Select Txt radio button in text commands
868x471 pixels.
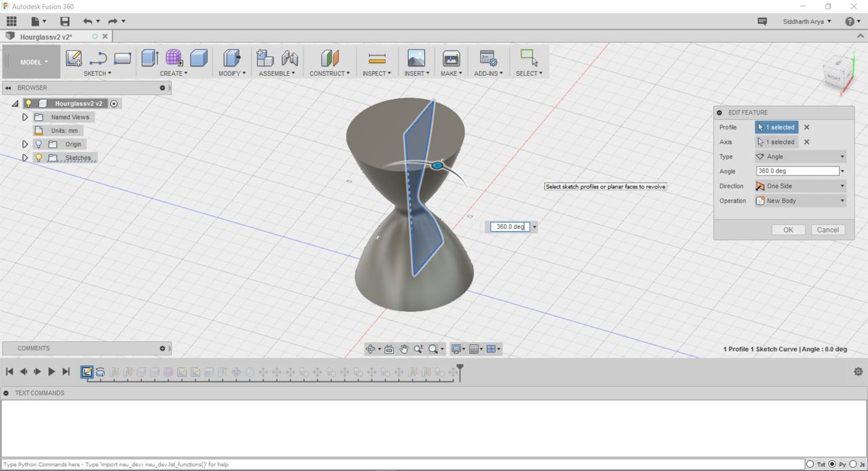pyautogui.click(x=810, y=464)
